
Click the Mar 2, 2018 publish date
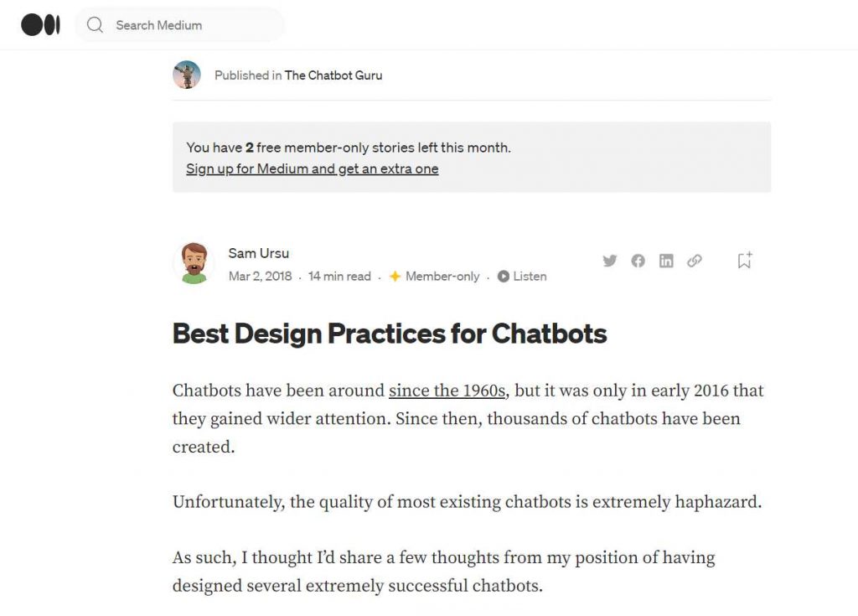[x=260, y=277]
